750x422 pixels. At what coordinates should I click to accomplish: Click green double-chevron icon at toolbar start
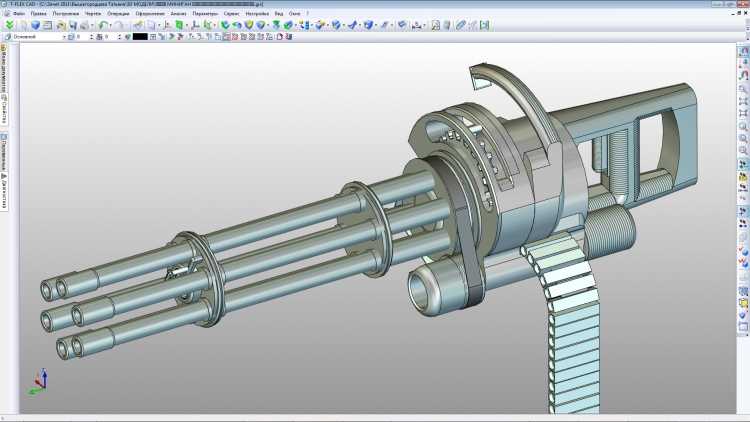[9, 25]
